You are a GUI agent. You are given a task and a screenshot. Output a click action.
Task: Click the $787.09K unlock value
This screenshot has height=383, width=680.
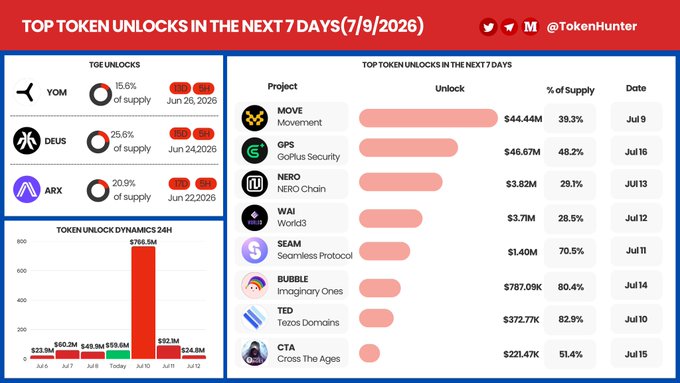523,287
